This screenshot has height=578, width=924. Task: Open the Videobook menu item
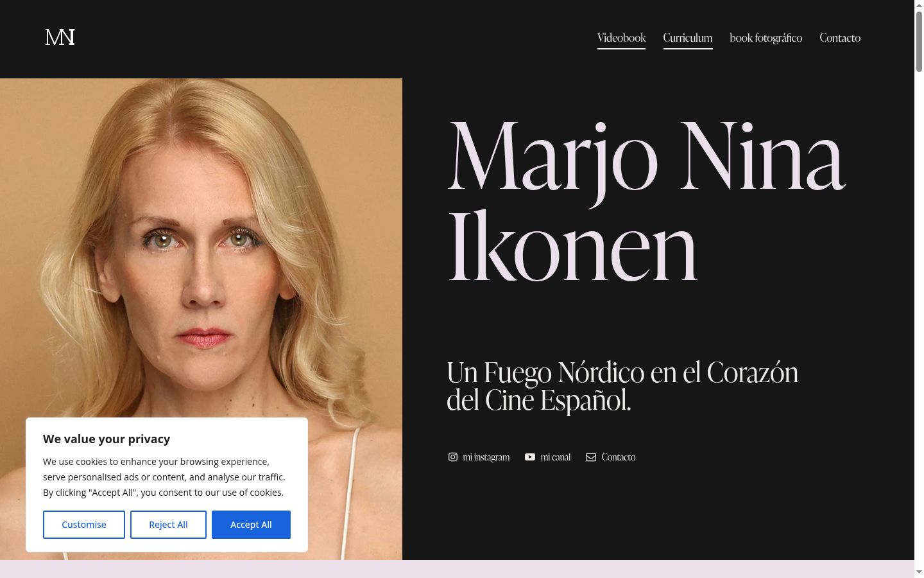(x=621, y=38)
